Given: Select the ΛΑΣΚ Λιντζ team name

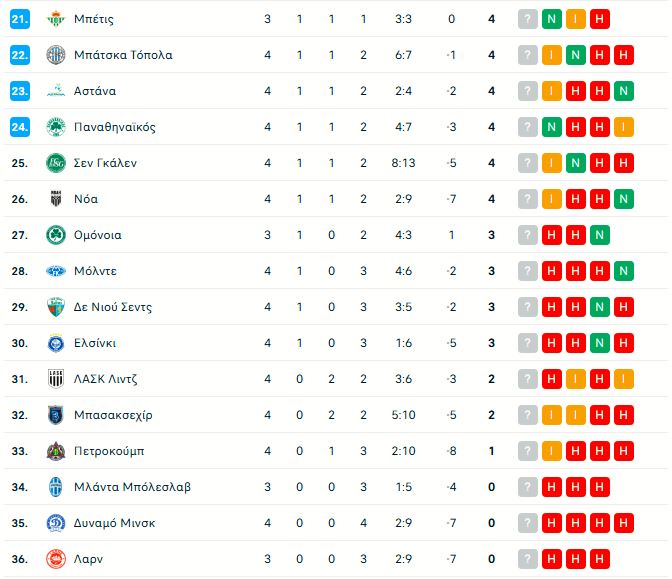Looking at the screenshot, I should pyautogui.click(x=105, y=379).
